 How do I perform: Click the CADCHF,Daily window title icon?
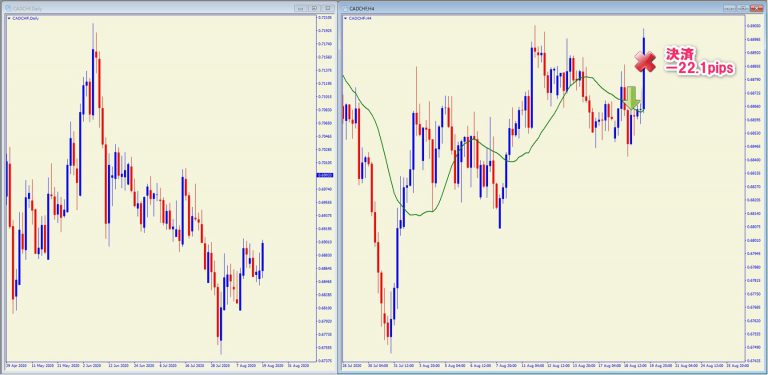pos(8,8)
